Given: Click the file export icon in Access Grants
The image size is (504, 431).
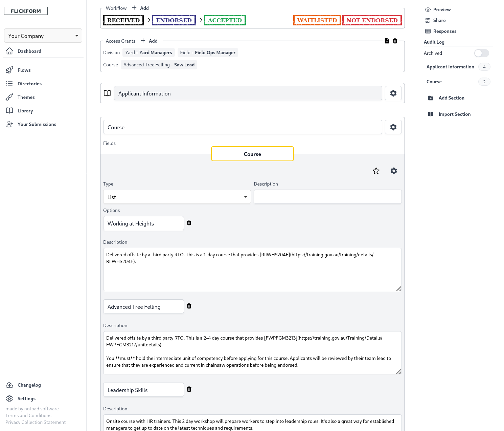Looking at the screenshot, I should (x=387, y=41).
